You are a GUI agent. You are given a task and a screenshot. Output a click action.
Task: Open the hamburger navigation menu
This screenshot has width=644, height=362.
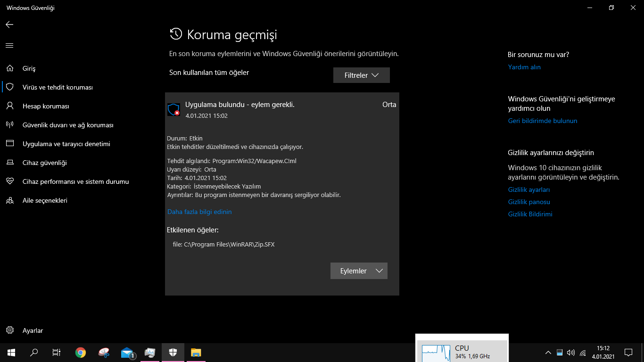click(x=9, y=46)
